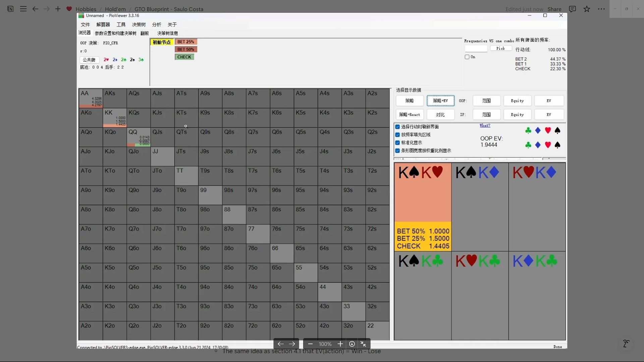Click the OOP 范围 button
Screen dimensions: 644x362
pyautogui.click(x=486, y=101)
